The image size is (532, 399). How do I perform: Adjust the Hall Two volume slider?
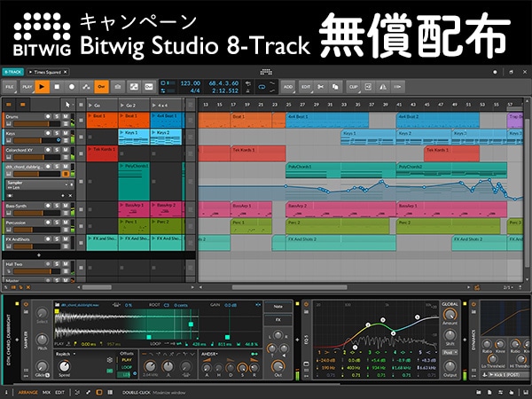36,271
